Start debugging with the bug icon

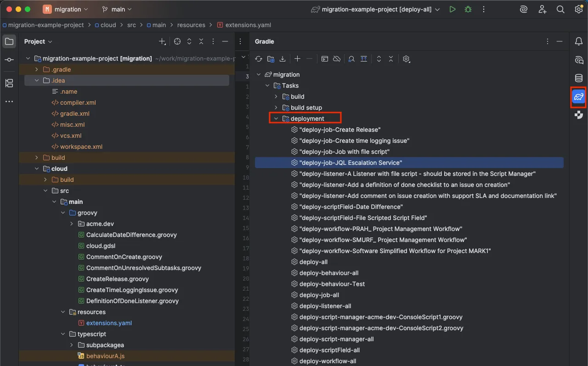coord(468,9)
